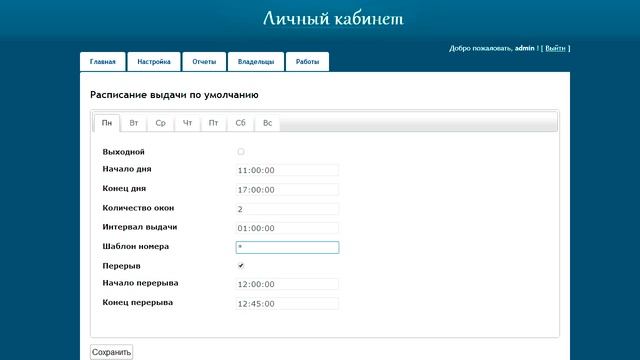Screen dimensions: 640x360
Task: Click the Количество окон label
Action: (138, 208)
